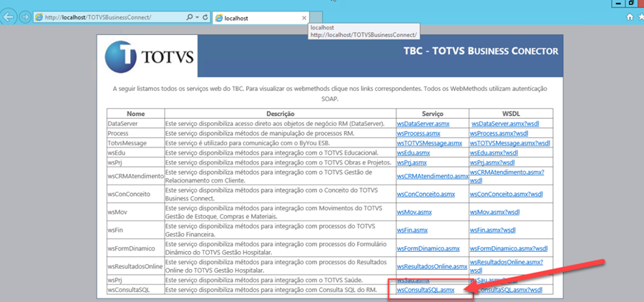
Task: Open wsDataServer.asmx service link
Action: click(x=423, y=123)
